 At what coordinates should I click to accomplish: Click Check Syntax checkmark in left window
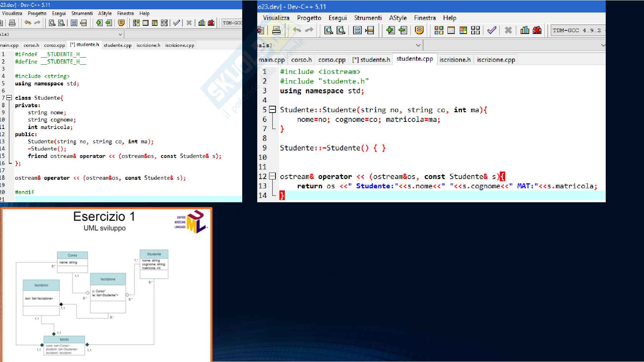tap(176, 23)
